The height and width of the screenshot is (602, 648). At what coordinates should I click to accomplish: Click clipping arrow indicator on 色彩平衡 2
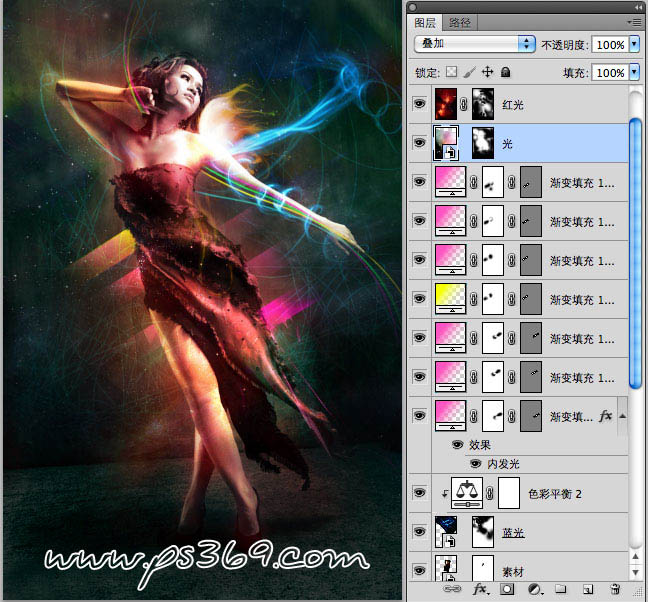445,493
